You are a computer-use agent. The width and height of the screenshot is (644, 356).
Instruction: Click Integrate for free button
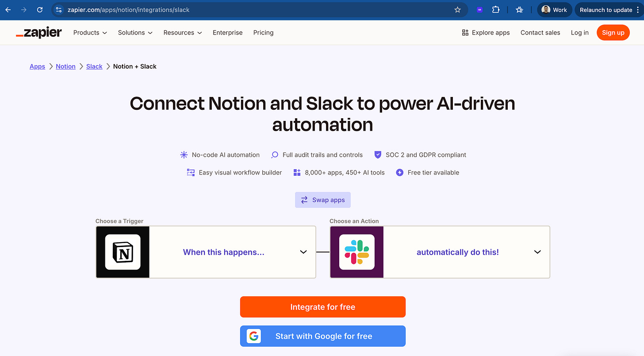coord(323,307)
